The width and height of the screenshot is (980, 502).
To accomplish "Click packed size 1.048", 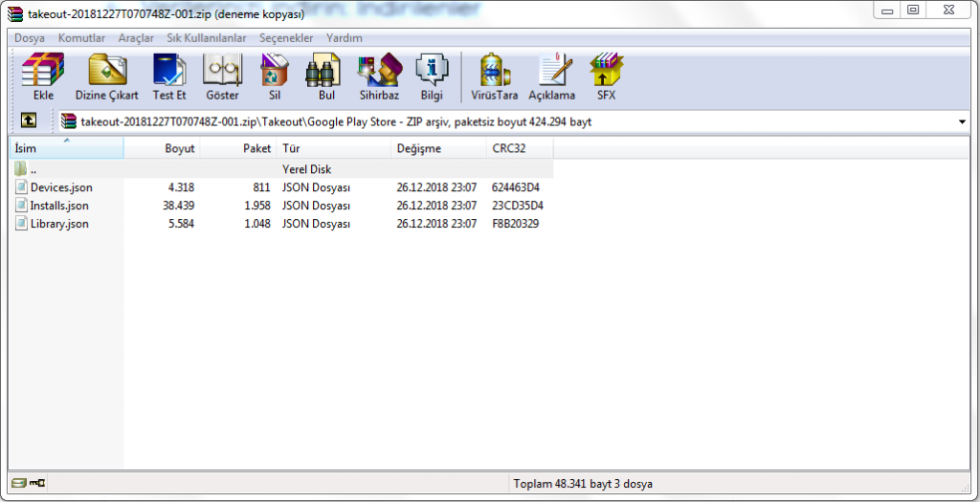I will pyautogui.click(x=257, y=224).
